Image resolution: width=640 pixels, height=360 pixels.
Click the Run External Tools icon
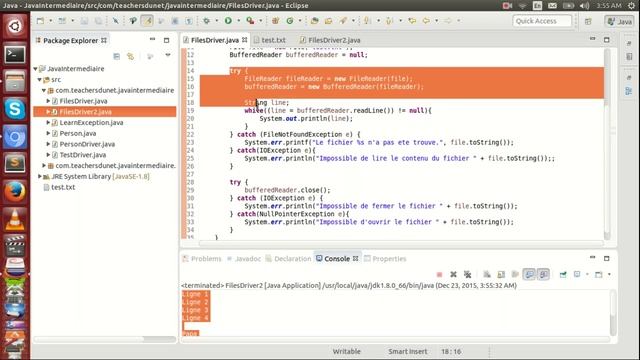pyautogui.click(x=250, y=21)
